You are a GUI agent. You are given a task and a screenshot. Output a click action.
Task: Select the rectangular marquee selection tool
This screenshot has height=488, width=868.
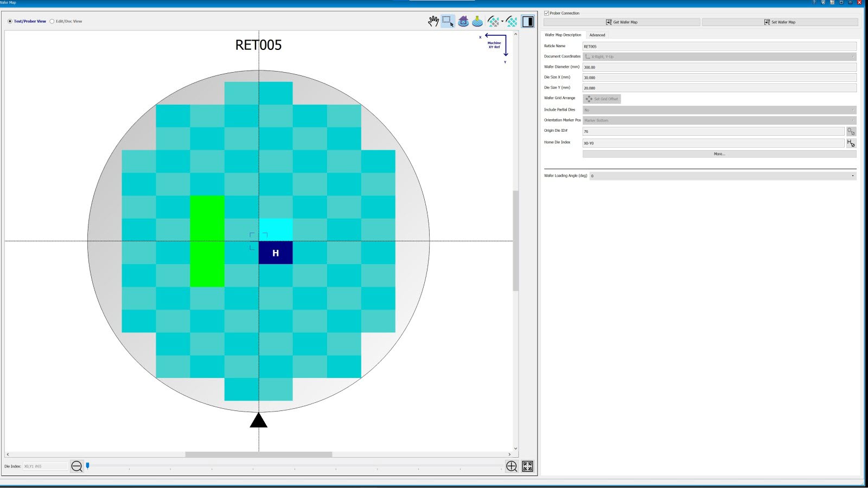pos(448,21)
